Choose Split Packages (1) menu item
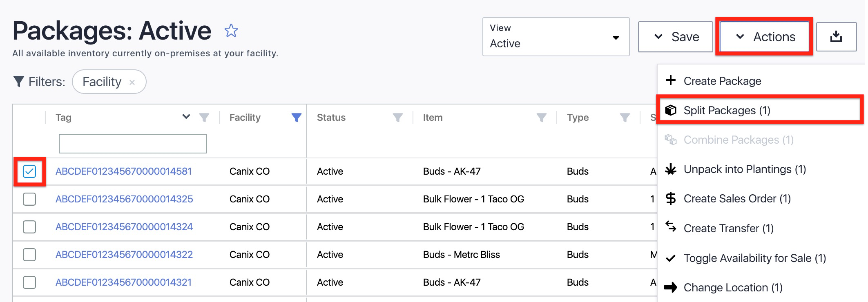The width and height of the screenshot is (868, 302). 761,110
